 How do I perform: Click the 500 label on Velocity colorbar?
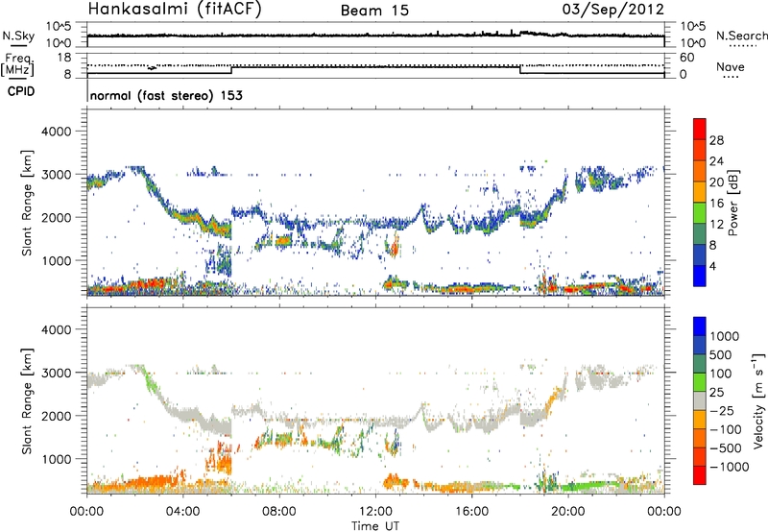721,355
